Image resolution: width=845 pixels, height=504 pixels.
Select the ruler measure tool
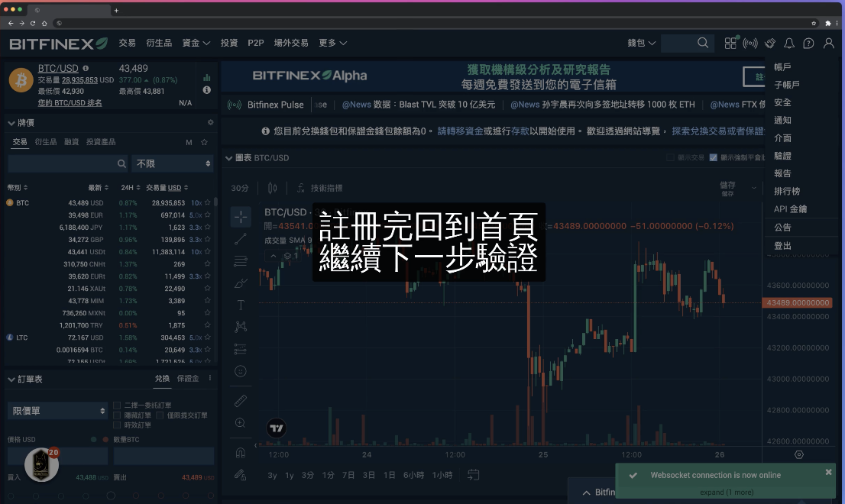click(241, 401)
